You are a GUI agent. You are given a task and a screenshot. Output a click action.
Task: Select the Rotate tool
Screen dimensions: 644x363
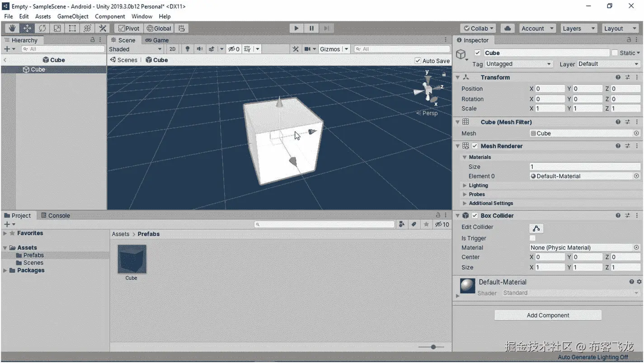point(42,28)
